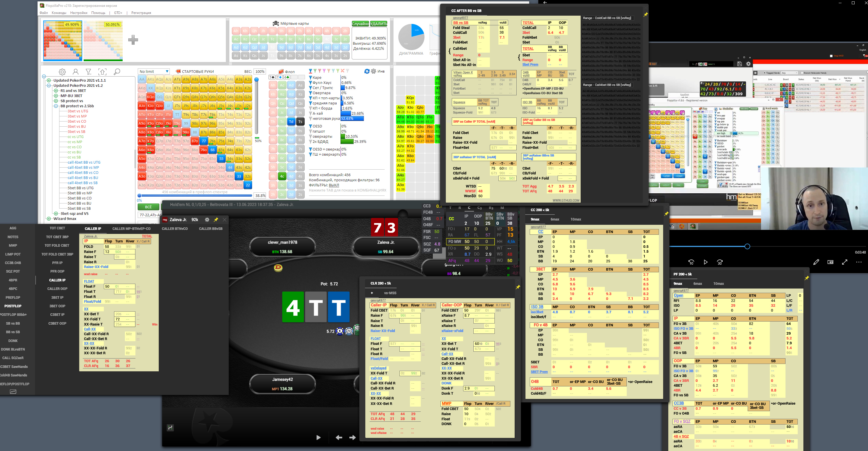The width and height of the screenshot is (868, 451).
Task: Open the WWW.GTHUD.COM link
Action: pyautogui.click(x=566, y=200)
